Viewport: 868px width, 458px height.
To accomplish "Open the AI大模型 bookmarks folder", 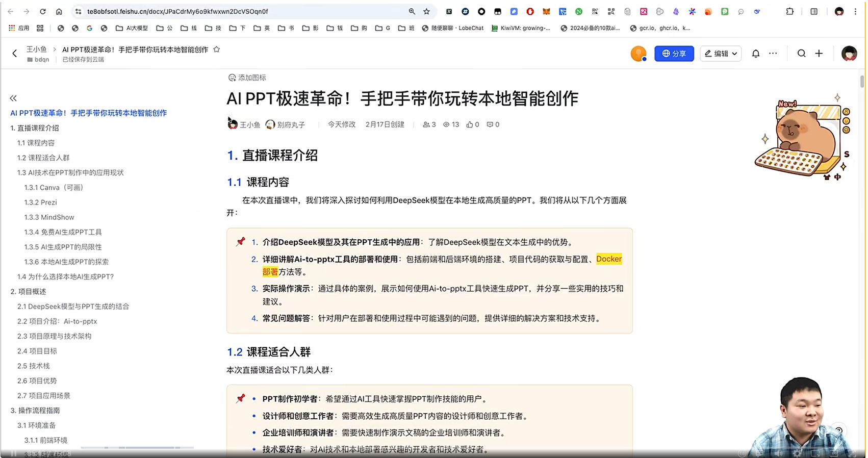I will [x=132, y=28].
